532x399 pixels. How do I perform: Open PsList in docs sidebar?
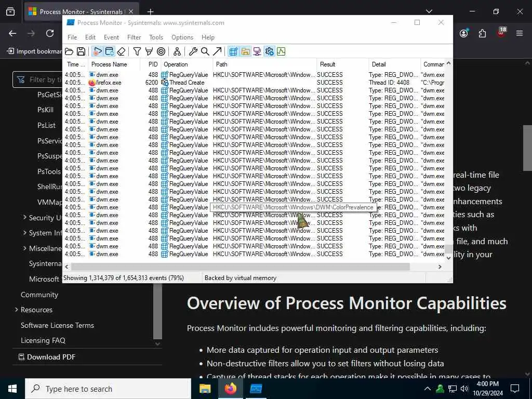tap(46, 125)
